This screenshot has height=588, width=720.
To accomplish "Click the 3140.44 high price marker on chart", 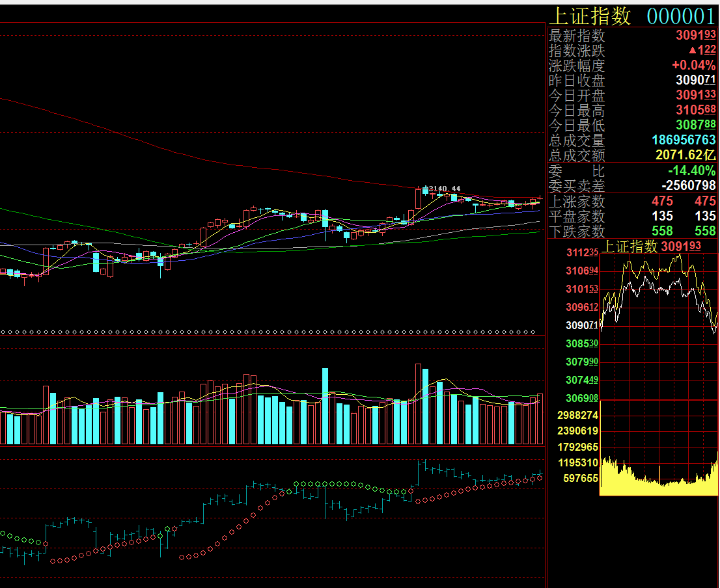I will pos(445,189).
